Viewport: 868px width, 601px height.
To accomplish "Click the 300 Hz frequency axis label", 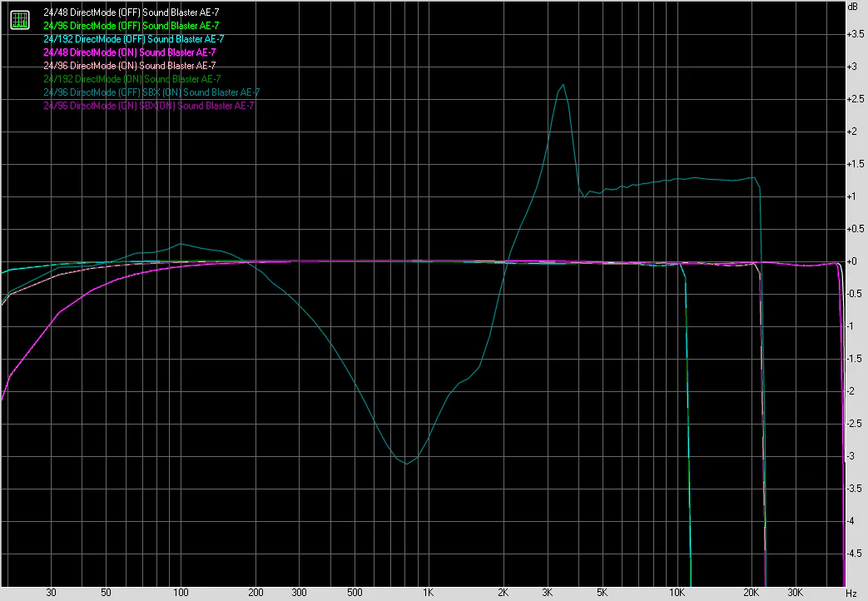I will point(300,592).
